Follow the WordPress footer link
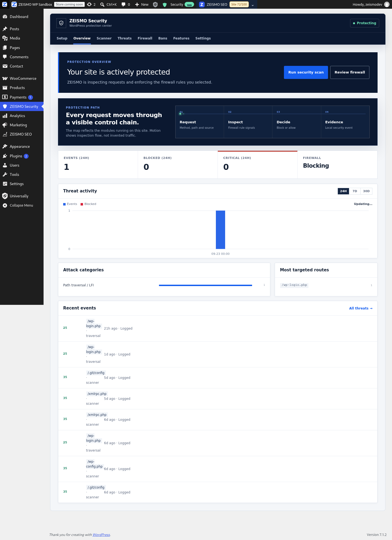 pyautogui.click(x=101, y=535)
